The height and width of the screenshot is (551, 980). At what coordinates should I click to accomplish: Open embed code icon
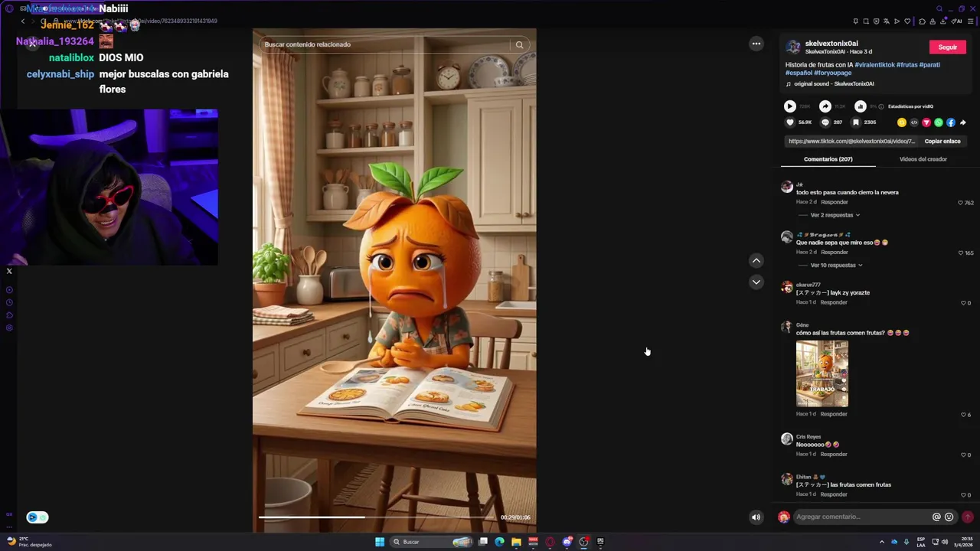click(x=914, y=122)
